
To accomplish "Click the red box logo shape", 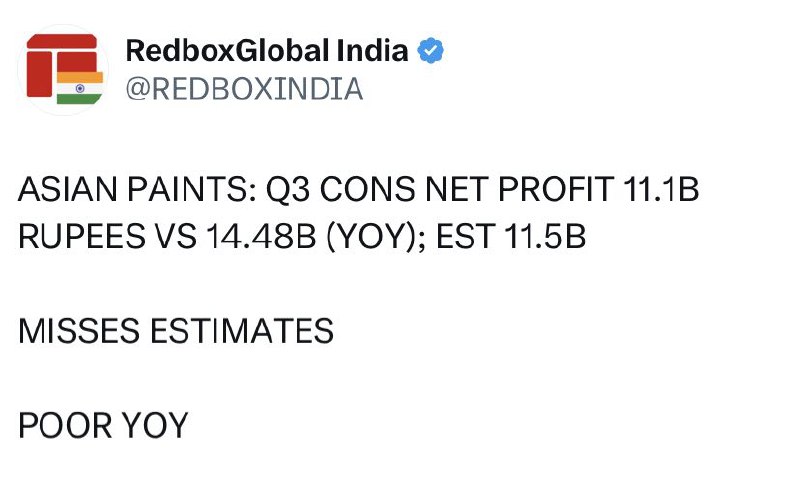I will pos(61,65).
